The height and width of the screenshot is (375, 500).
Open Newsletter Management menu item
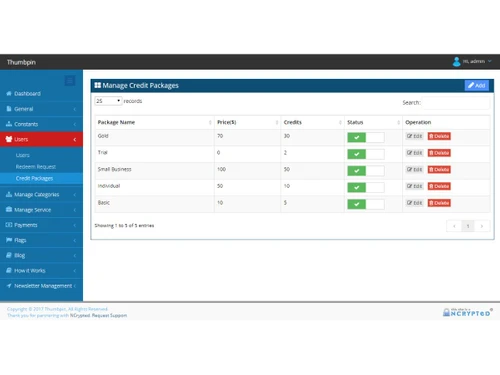coord(41,286)
